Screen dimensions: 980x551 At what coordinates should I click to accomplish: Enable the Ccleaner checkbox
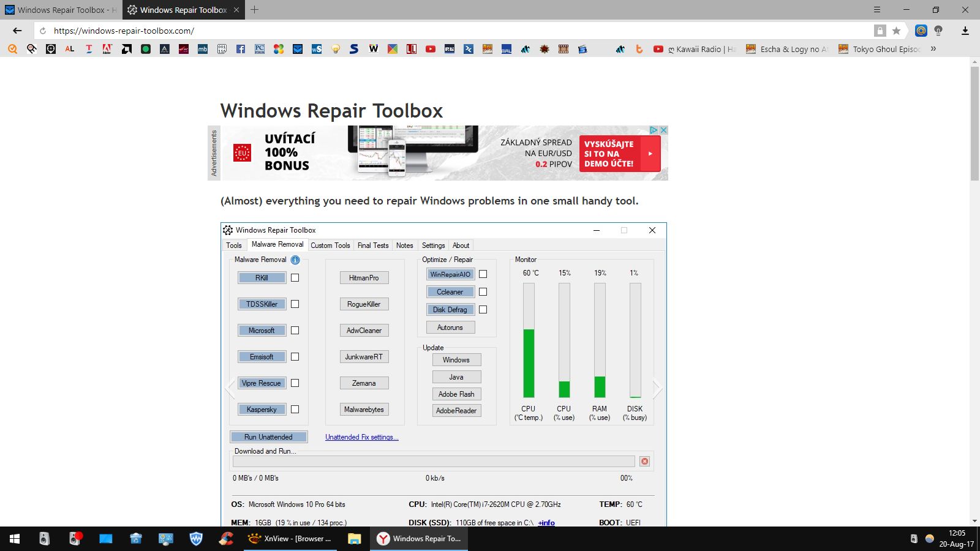click(483, 292)
